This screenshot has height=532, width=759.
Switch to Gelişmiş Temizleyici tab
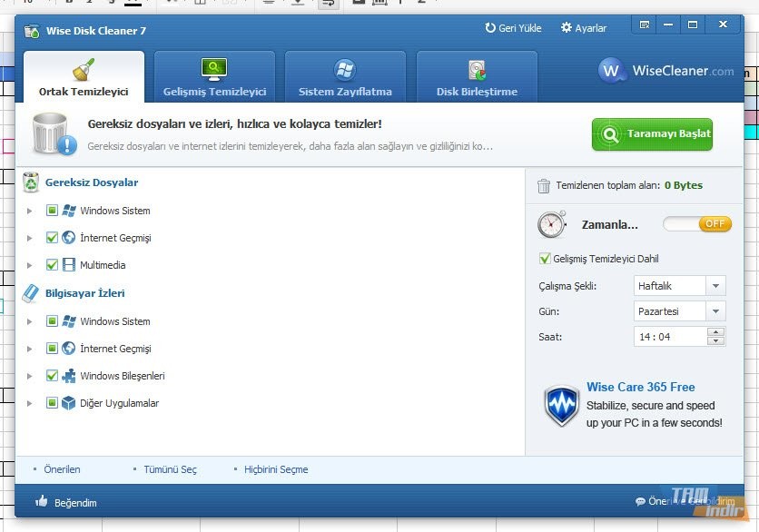pos(214,76)
